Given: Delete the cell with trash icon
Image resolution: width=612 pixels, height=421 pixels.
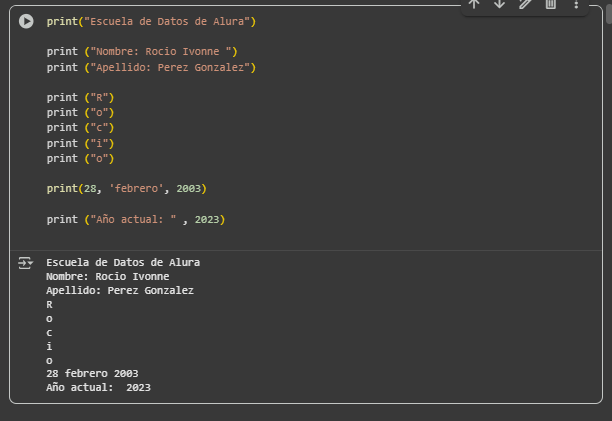Looking at the screenshot, I should coord(550,4).
